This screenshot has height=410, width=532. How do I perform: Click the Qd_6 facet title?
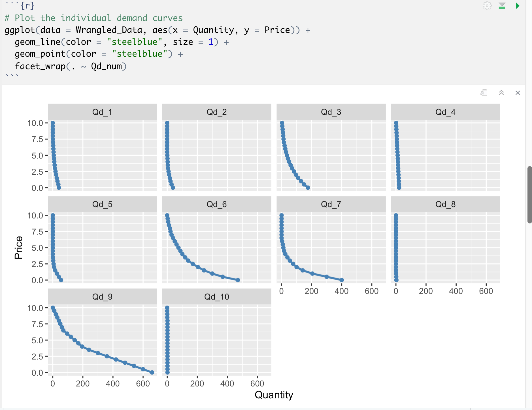click(217, 204)
